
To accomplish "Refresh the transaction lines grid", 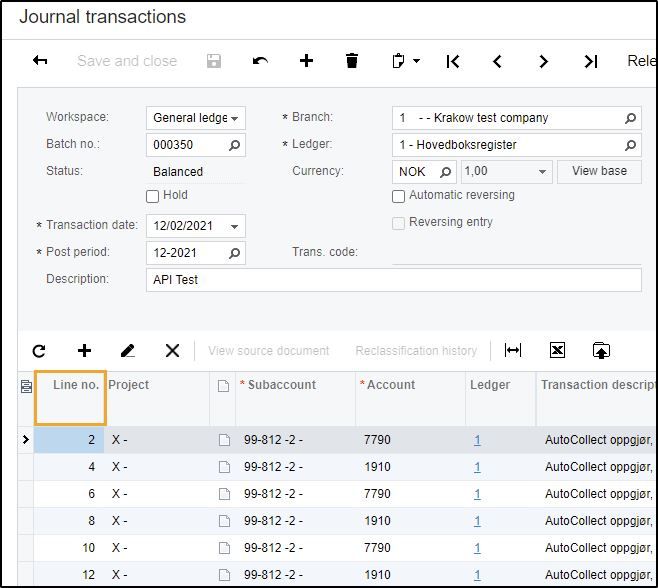I will [x=39, y=350].
